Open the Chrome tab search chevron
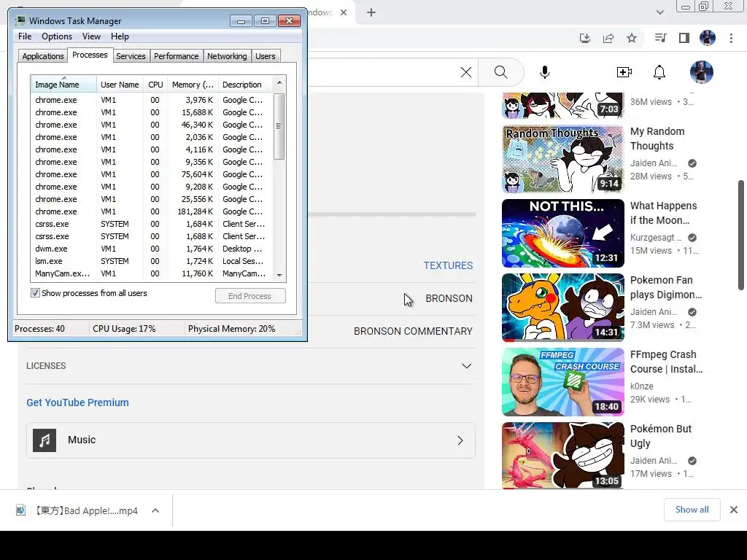The height and width of the screenshot is (560, 747). click(659, 12)
